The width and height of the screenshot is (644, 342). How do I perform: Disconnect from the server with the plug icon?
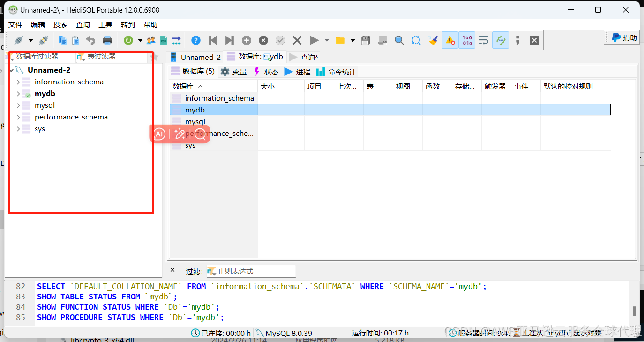pos(44,40)
